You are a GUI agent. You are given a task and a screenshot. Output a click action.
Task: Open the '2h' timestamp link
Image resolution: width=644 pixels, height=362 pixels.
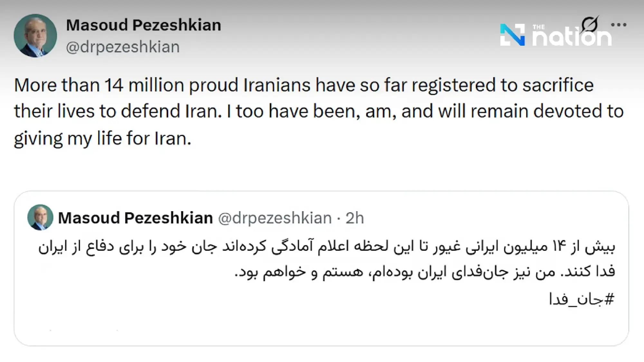tap(355, 218)
